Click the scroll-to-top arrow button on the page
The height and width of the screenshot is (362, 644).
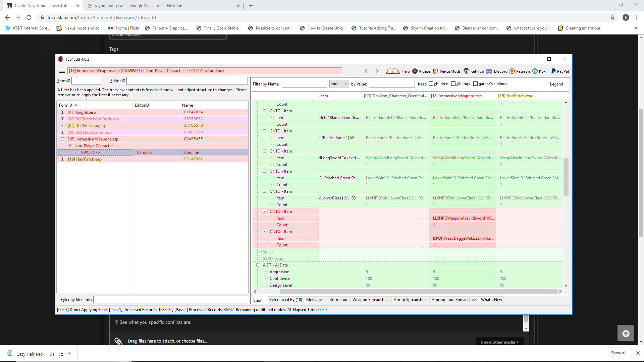point(626,333)
